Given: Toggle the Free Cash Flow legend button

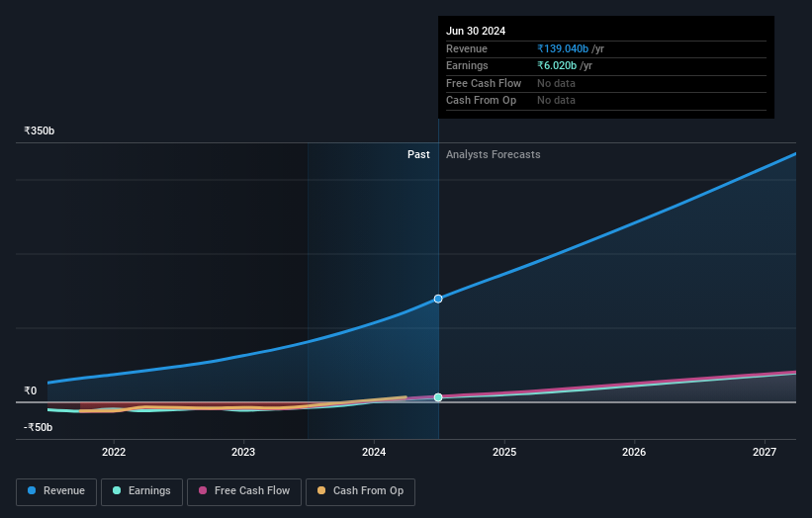Looking at the screenshot, I should click(244, 491).
